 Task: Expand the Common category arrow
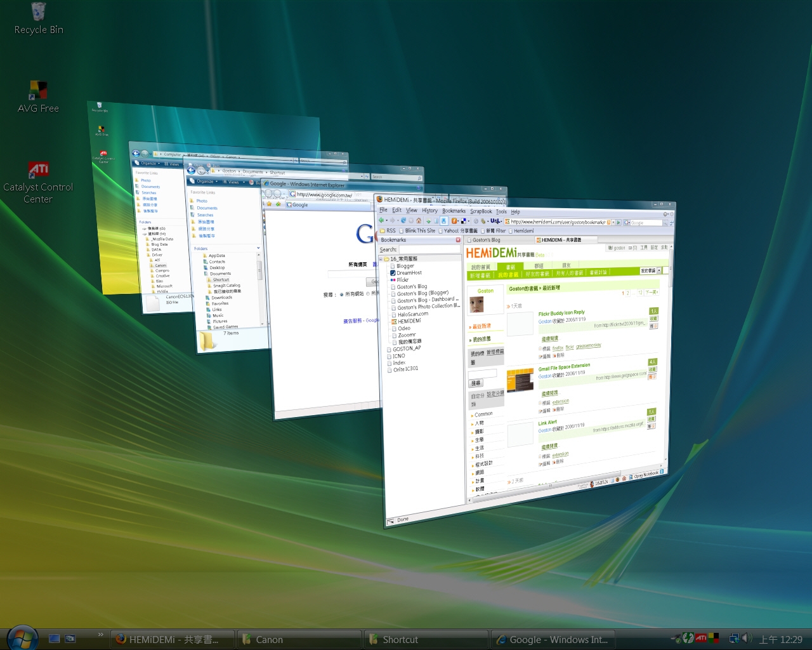[x=472, y=415]
